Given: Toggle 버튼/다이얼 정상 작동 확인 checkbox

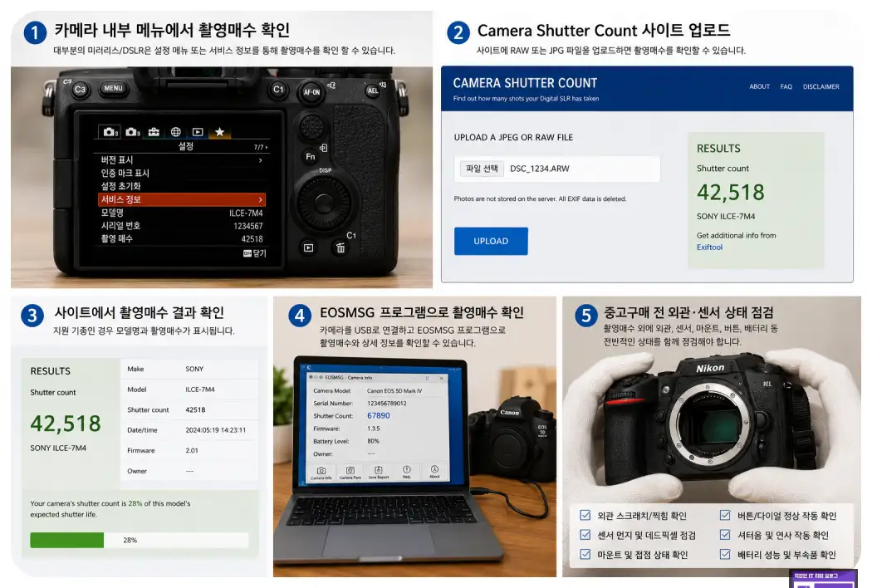Looking at the screenshot, I should pyautogui.click(x=725, y=515).
